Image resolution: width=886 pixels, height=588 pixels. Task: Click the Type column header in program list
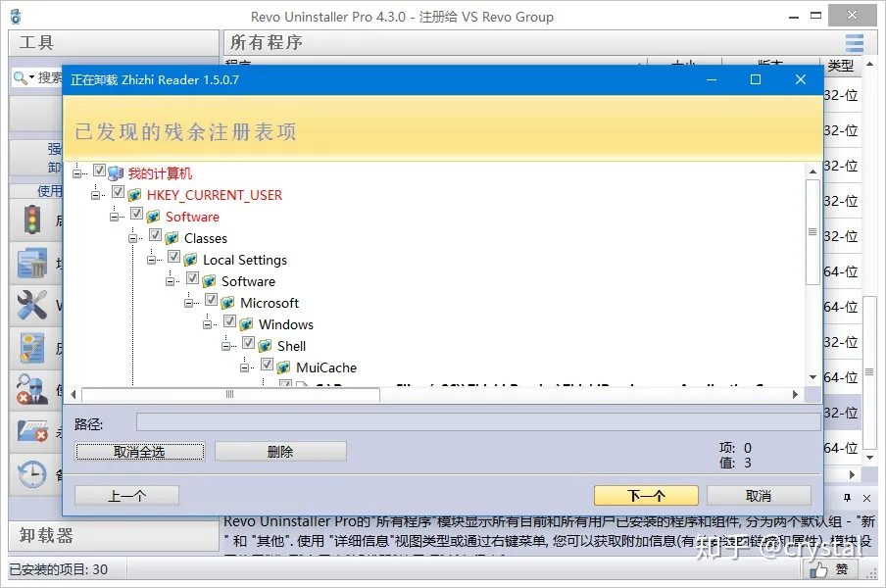[x=840, y=66]
